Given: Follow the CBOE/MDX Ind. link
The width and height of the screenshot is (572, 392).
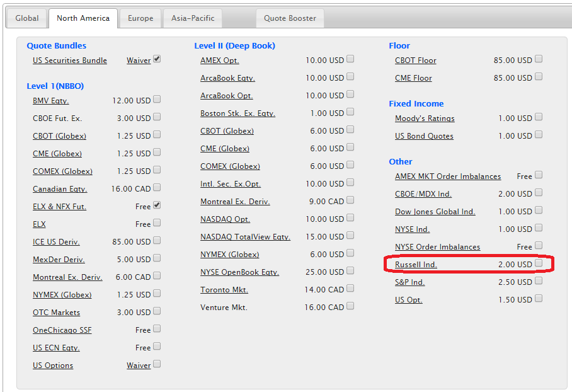Looking at the screenshot, I should point(423,194).
